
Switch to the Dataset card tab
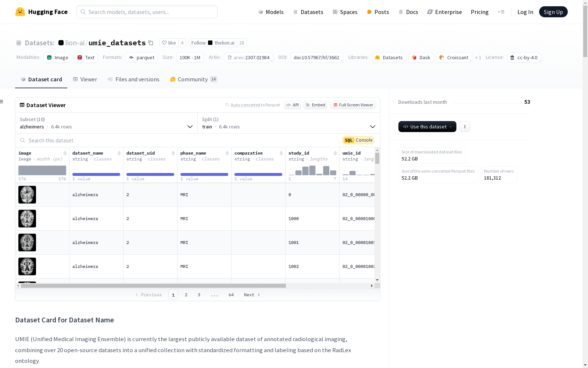(x=41, y=79)
